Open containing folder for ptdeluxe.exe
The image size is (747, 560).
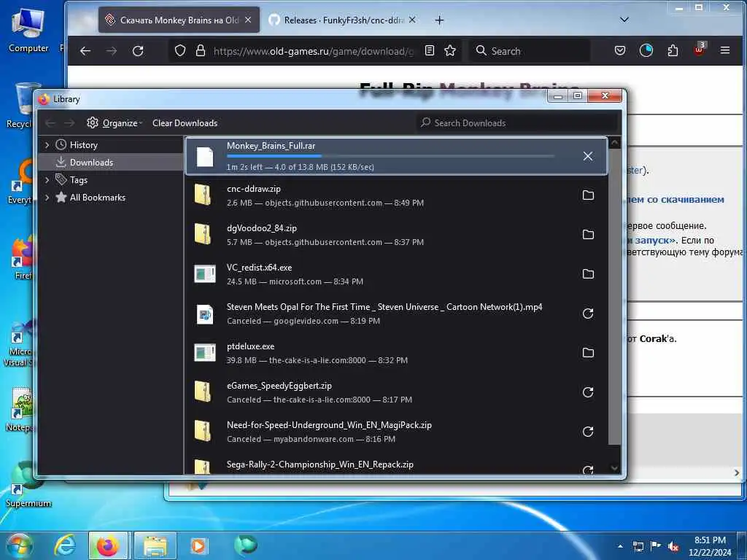588,353
